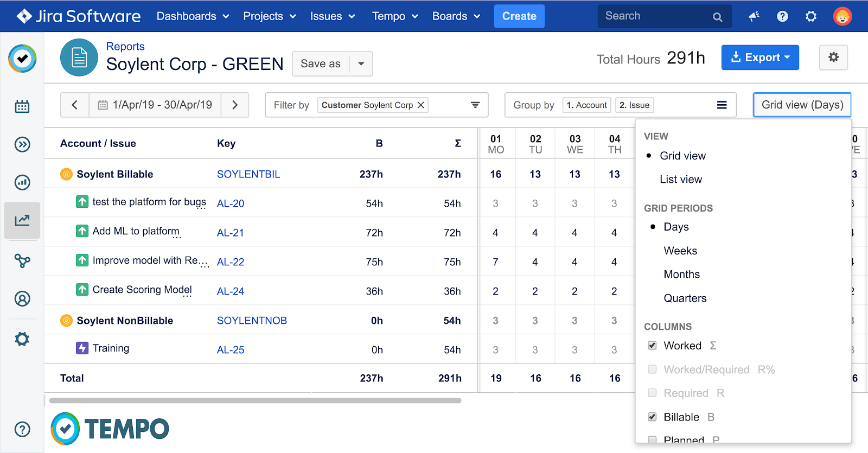The image size is (868, 453).
Task: Open the Tempo dropdown menu
Action: tap(395, 16)
